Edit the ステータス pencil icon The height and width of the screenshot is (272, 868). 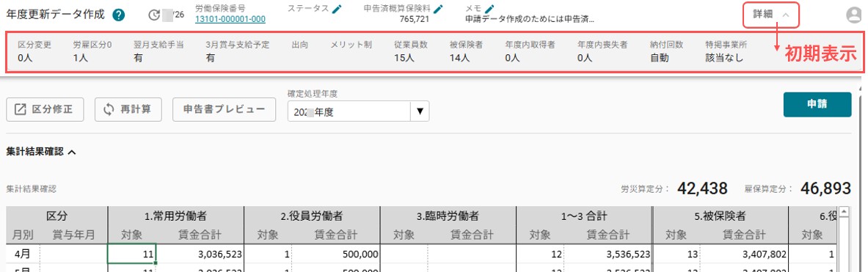pyautogui.click(x=337, y=8)
